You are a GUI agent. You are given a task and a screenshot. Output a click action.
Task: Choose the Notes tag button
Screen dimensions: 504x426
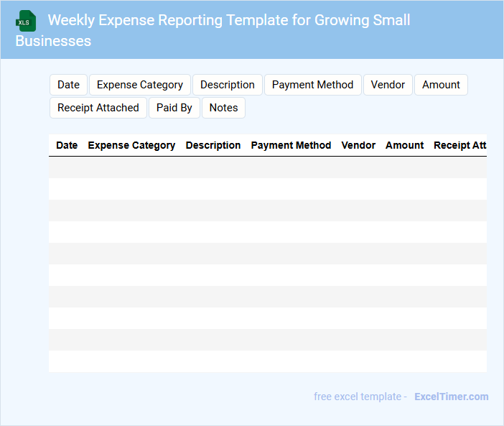tap(223, 108)
